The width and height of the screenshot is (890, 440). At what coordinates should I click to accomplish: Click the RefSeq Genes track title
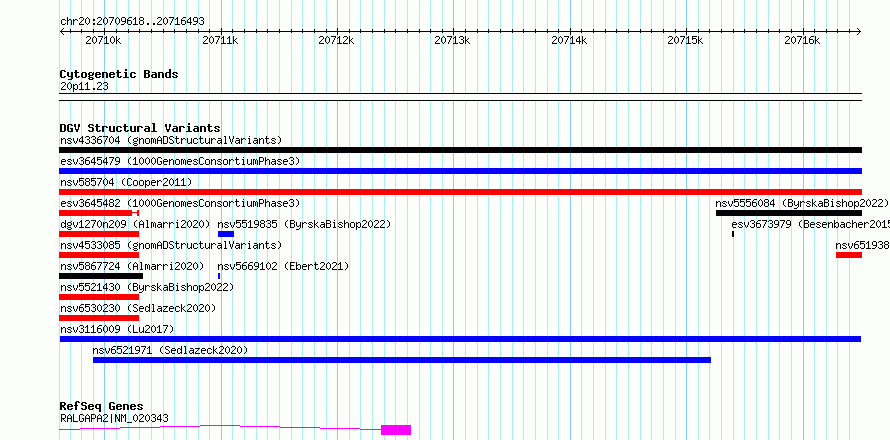(101, 407)
